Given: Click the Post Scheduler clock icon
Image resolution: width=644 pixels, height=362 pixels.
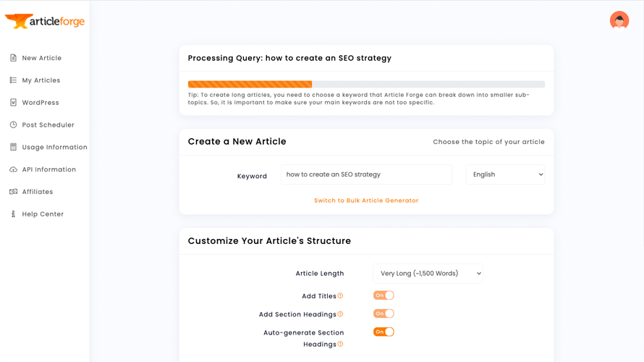Looking at the screenshot, I should [13, 125].
